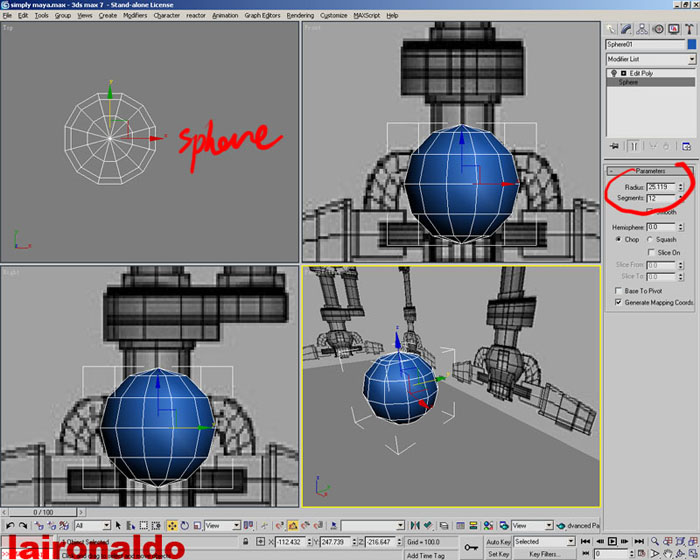700x560 pixels.
Task: Open the Motion panel tab
Action: tap(660, 30)
